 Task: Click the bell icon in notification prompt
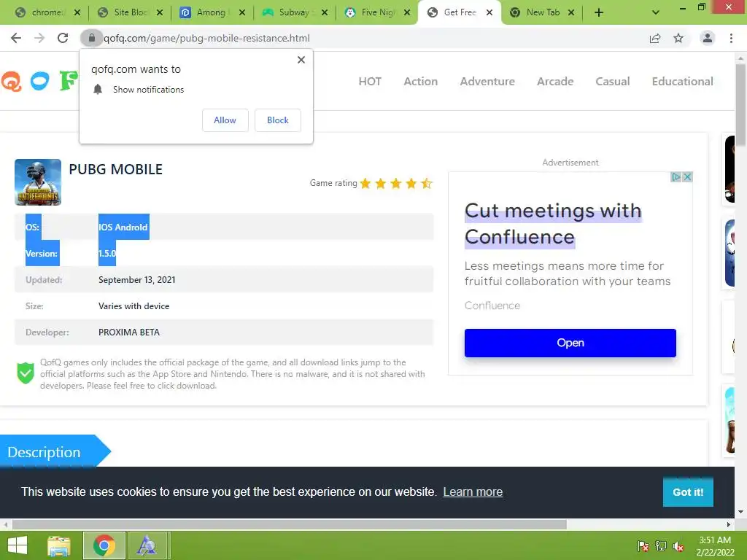[x=98, y=90]
